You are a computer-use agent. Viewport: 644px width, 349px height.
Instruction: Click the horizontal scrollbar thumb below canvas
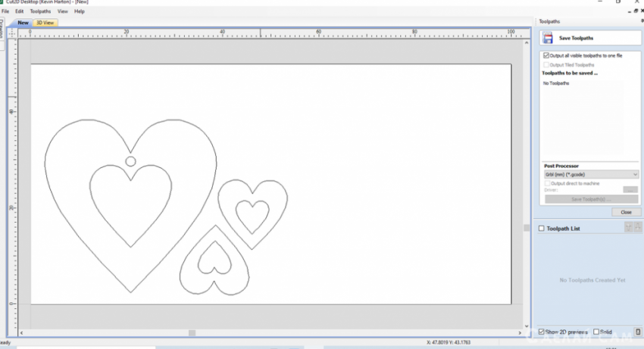pyautogui.click(x=192, y=332)
